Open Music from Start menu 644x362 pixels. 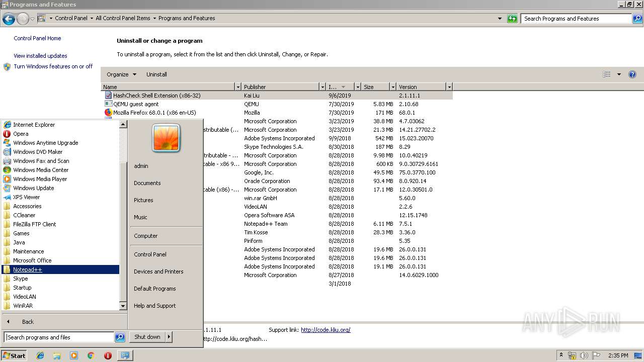tap(140, 217)
